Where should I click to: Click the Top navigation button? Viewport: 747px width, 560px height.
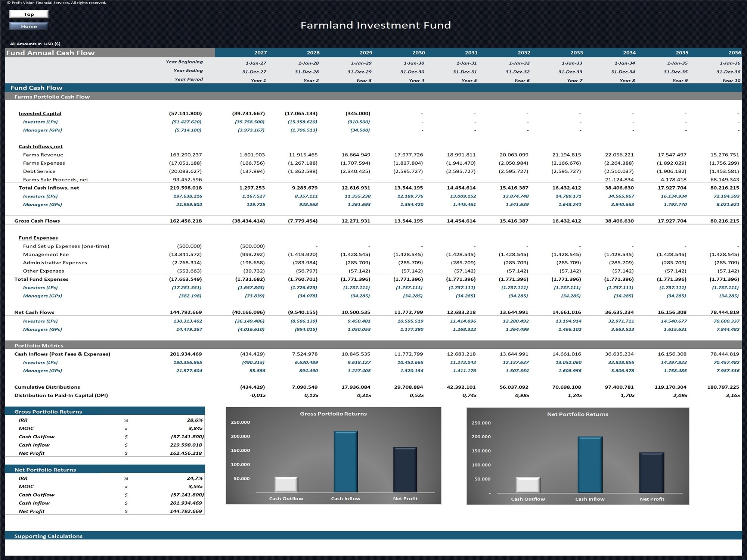[x=29, y=14]
